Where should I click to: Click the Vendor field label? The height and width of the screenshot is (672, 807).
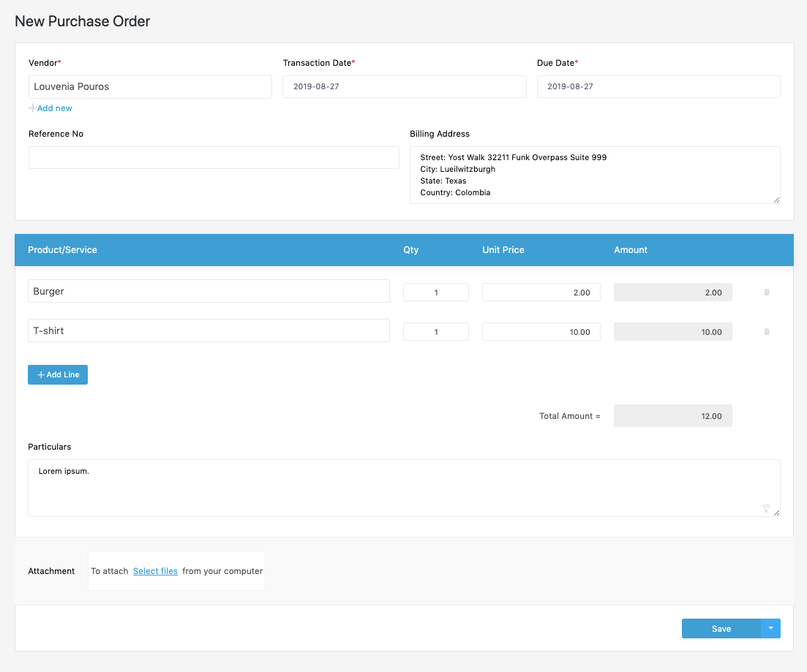(x=45, y=63)
